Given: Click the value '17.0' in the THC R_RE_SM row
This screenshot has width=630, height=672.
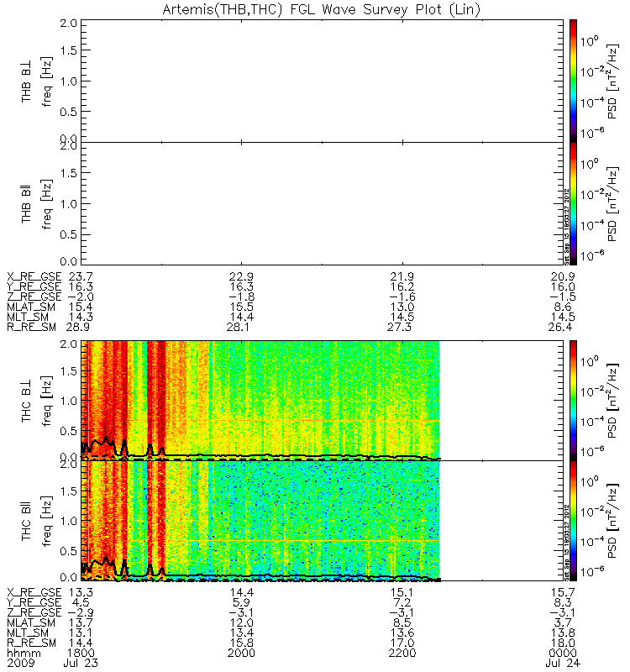Looking at the screenshot, I should [x=402, y=643].
